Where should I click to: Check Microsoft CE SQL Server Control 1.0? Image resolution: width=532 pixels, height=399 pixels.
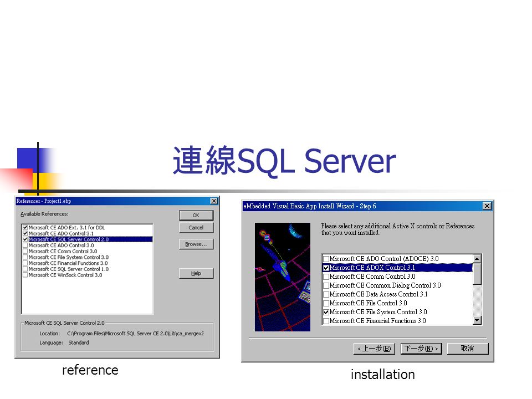(25, 269)
